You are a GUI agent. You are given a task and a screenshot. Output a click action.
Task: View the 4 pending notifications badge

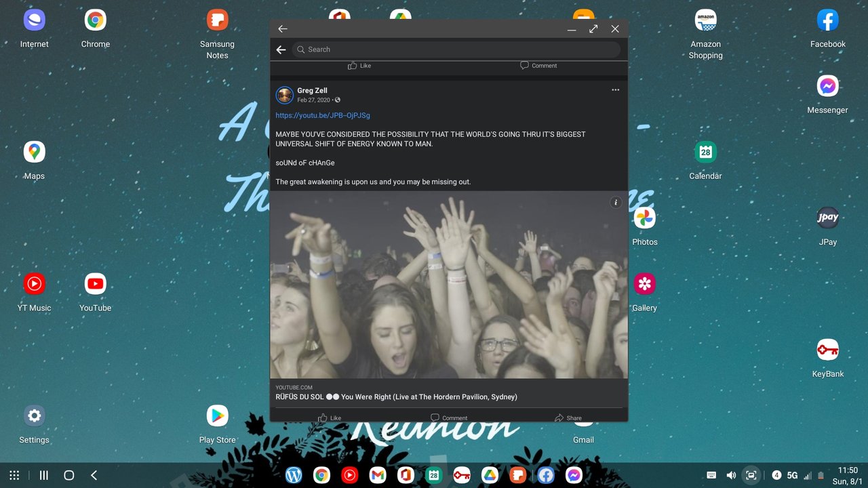click(776, 476)
